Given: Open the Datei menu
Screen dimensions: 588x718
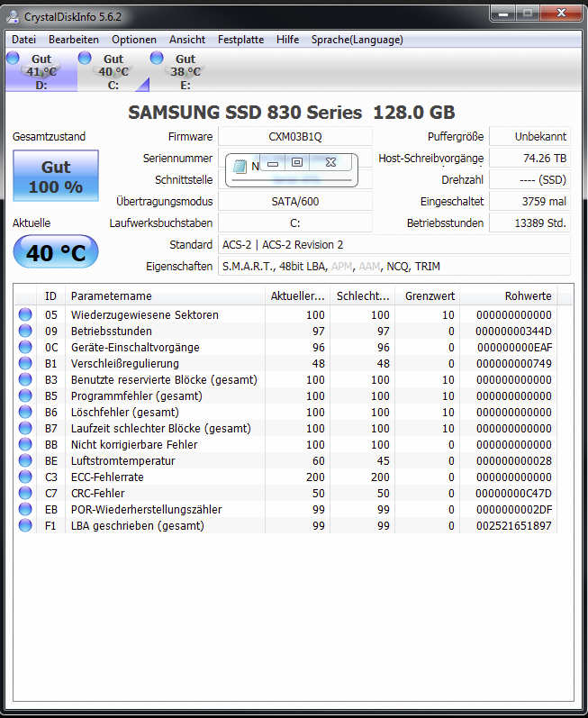Looking at the screenshot, I should tap(23, 40).
